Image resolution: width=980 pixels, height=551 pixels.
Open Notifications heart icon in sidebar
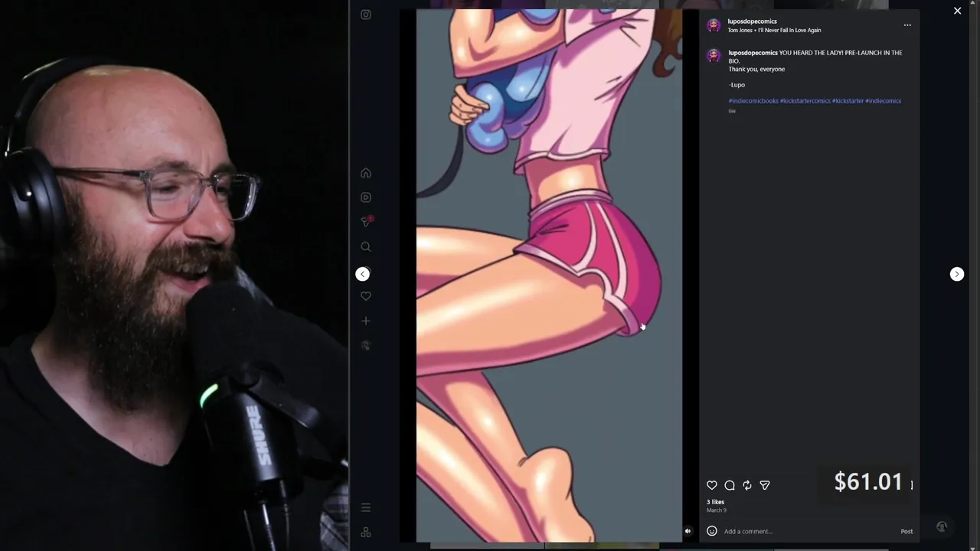click(366, 296)
